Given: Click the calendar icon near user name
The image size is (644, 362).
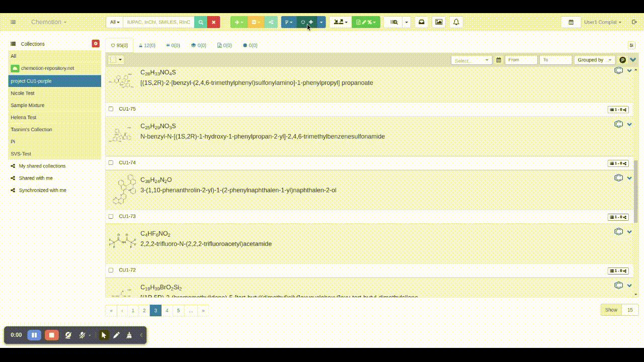Looking at the screenshot, I should 571,22.
